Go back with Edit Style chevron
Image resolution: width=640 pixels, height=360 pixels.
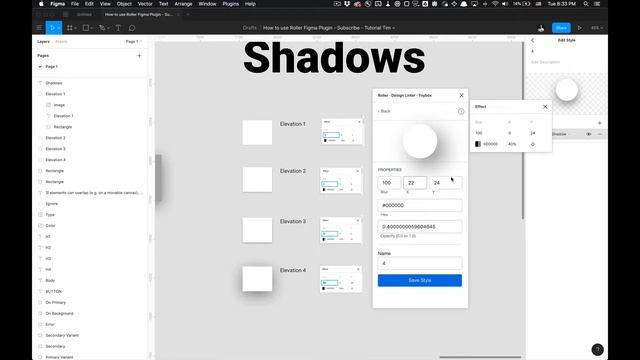tap(532, 40)
